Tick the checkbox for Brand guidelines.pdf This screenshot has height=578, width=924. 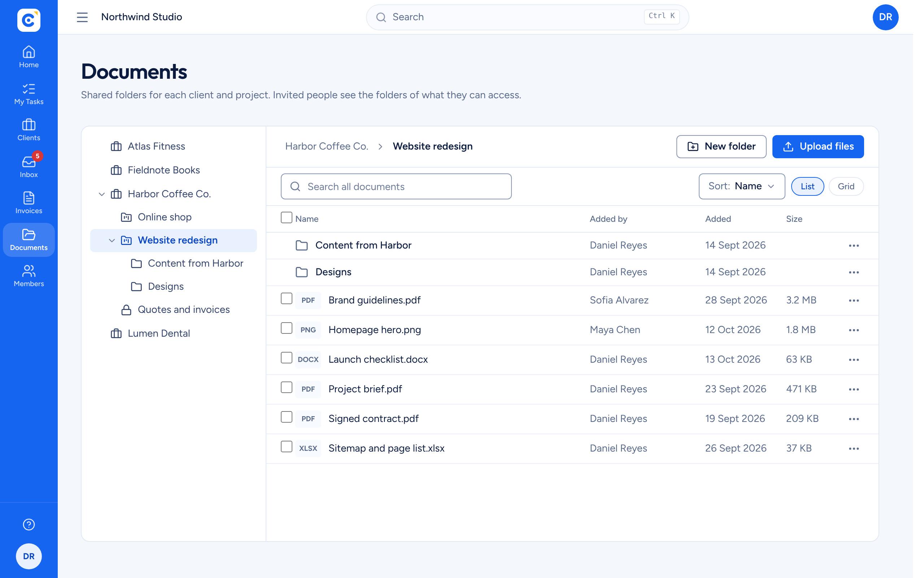click(286, 298)
